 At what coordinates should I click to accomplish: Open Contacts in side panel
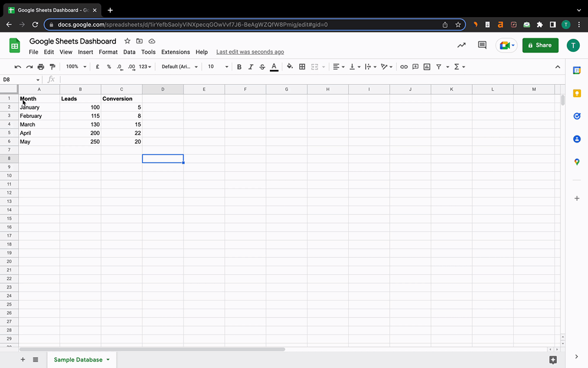coord(577,139)
